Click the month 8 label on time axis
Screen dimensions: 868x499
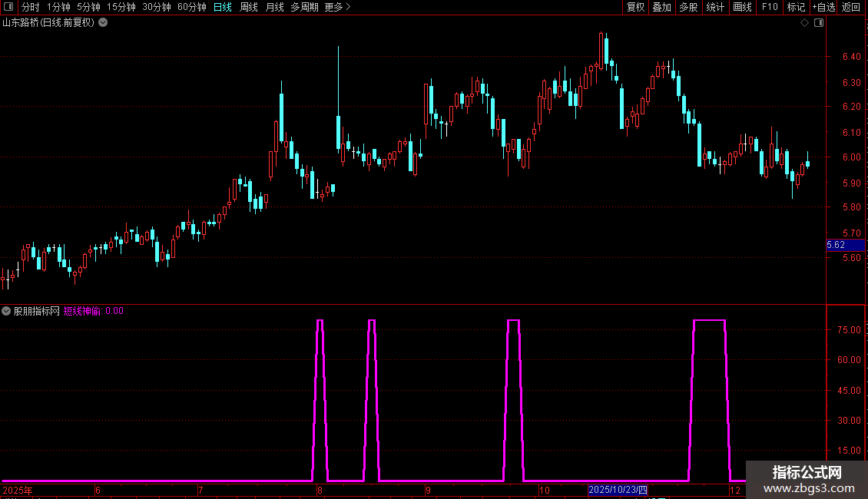(x=320, y=490)
